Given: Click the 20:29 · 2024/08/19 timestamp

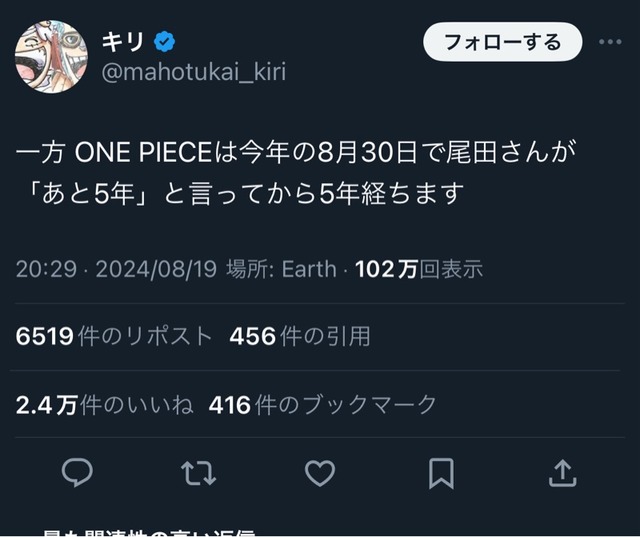Looking at the screenshot, I should (x=115, y=269).
